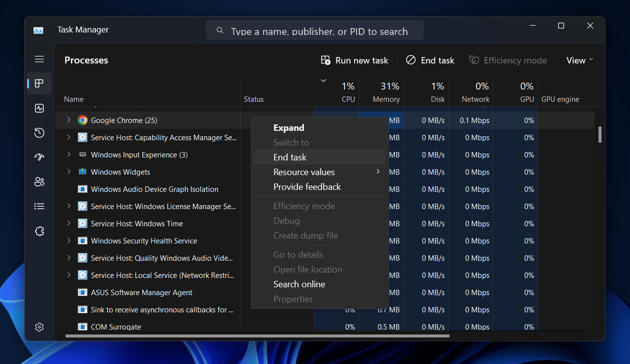Click the Task Manager title bar app icon
Image resolution: width=630 pixels, height=364 pixels.
[x=38, y=30]
